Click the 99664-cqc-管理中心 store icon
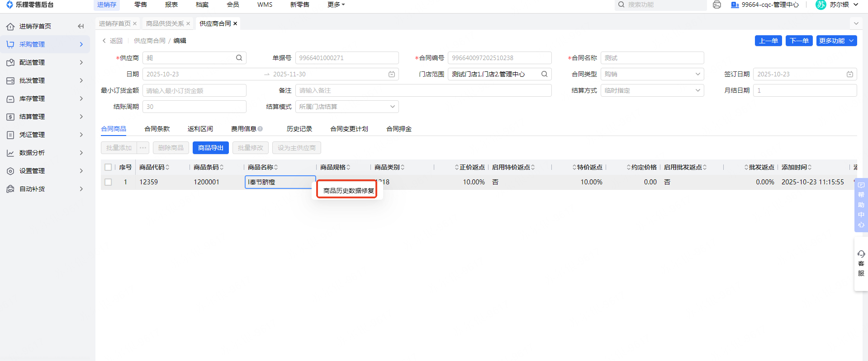Screen dimensions: 868x361 click(735, 5)
